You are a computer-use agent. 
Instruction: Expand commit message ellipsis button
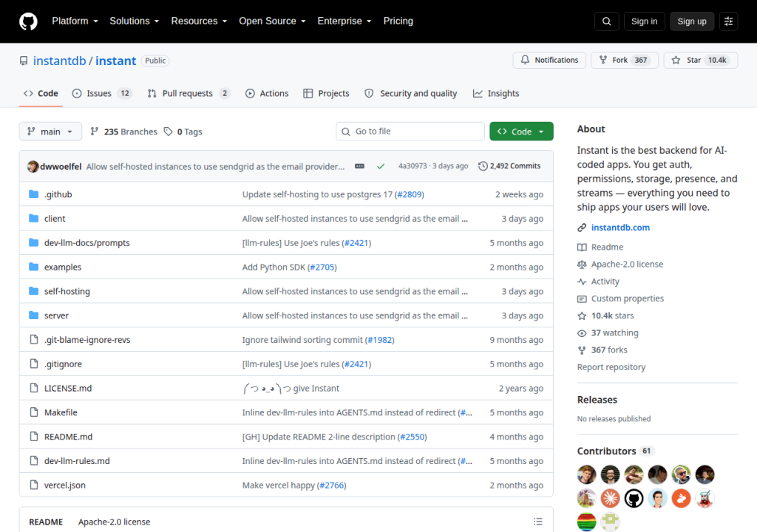tap(360, 166)
